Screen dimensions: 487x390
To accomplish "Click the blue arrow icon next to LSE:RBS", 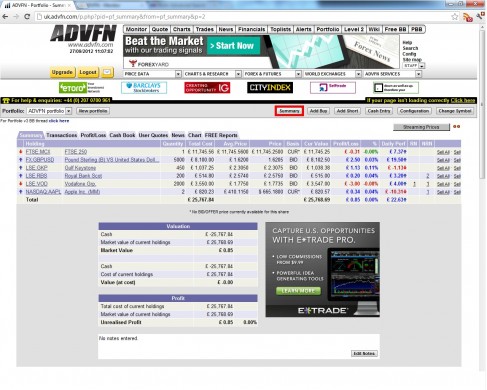I will click(21, 176).
